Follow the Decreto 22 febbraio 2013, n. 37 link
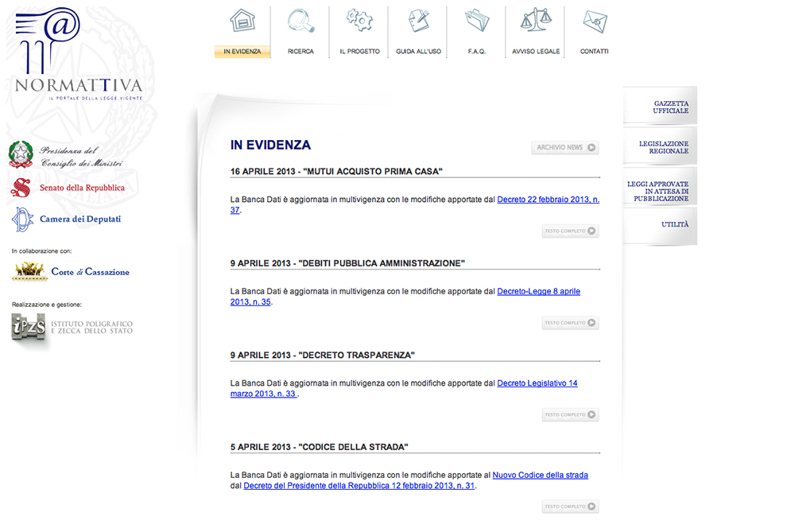This screenshot has height=532, width=795. pyautogui.click(x=548, y=200)
